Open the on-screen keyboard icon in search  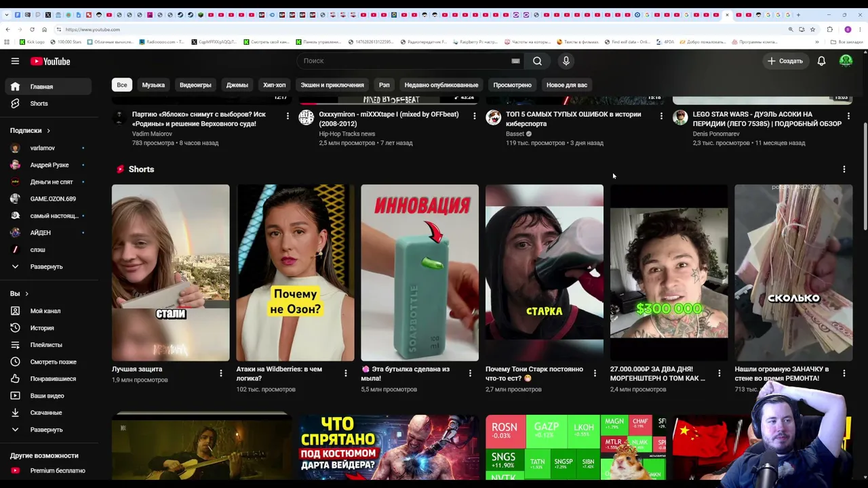tap(515, 61)
